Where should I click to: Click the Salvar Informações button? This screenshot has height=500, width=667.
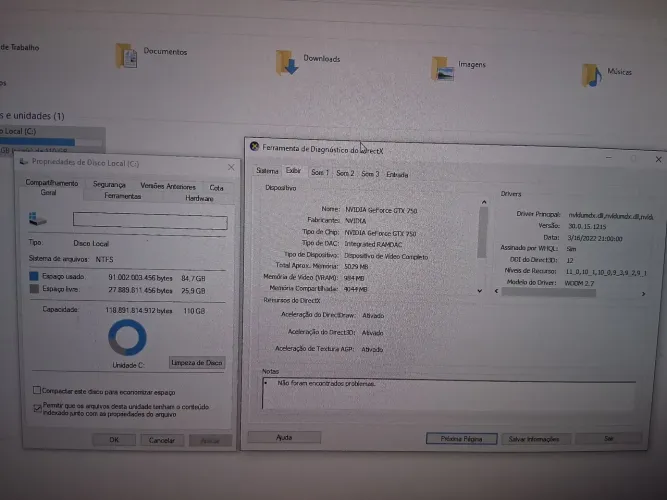pos(534,439)
